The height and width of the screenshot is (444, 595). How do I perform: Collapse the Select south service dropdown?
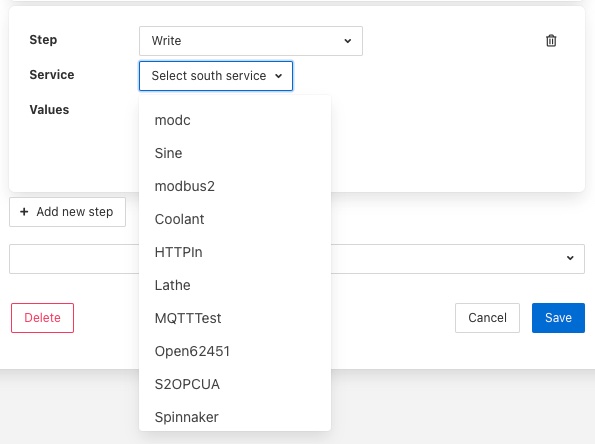pos(216,76)
